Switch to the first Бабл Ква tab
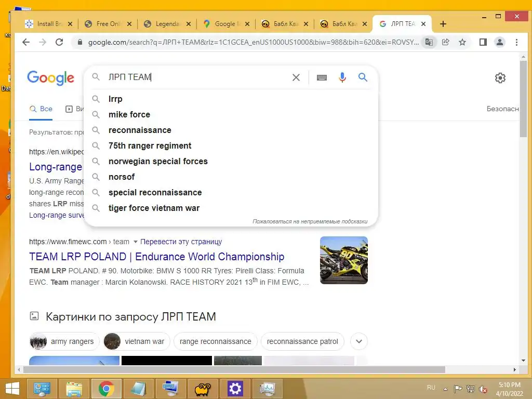Image resolution: width=532 pixels, height=399 pixels. 285,24
